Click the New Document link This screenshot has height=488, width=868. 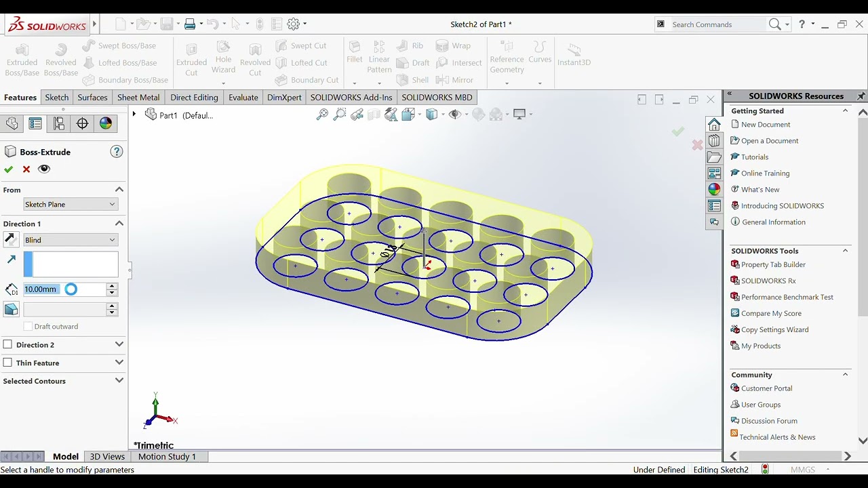point(766,125)
